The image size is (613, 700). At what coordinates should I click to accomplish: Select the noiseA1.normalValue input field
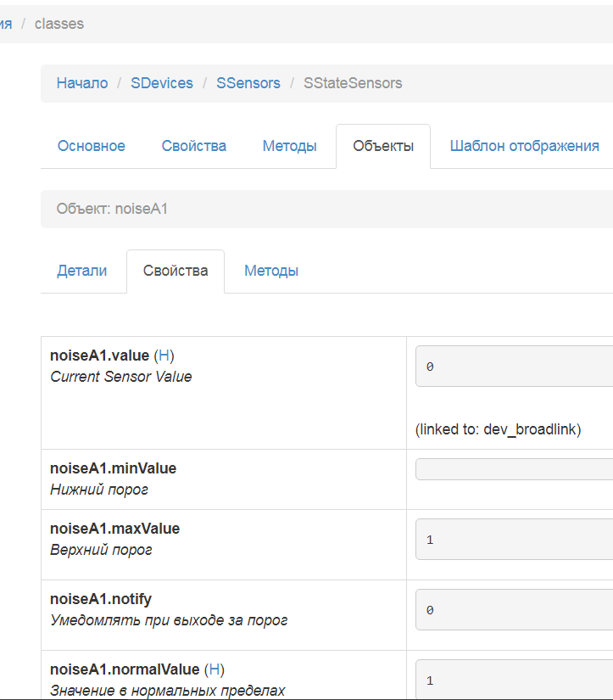coord(514,679)
